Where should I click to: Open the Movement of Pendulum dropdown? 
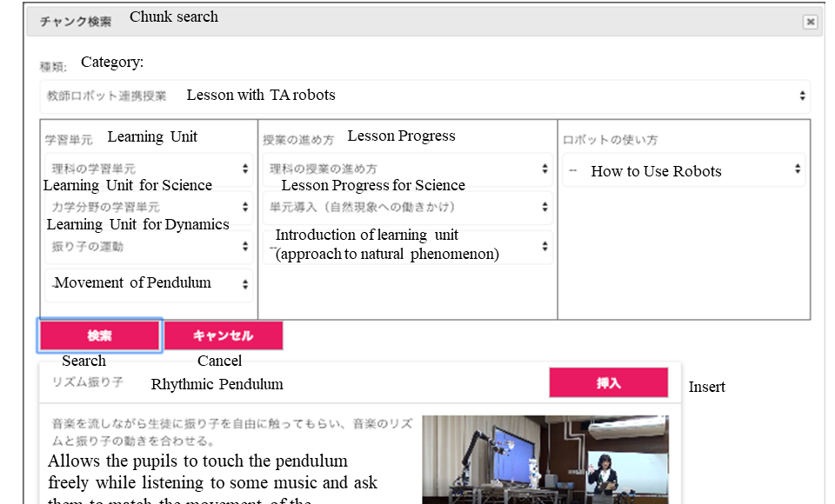click(x=148, y=283)
